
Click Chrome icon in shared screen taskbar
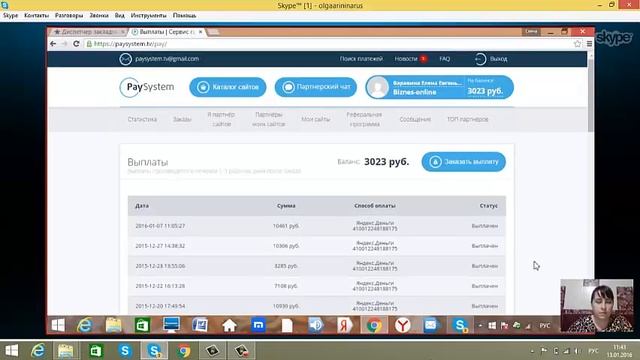tap(374, 325)
